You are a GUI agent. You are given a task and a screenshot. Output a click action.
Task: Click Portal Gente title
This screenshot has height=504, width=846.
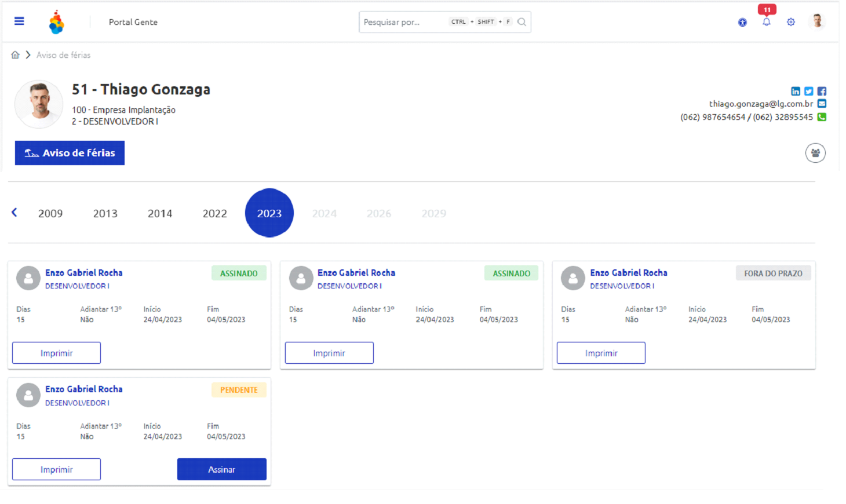click(x=133, y=22)
